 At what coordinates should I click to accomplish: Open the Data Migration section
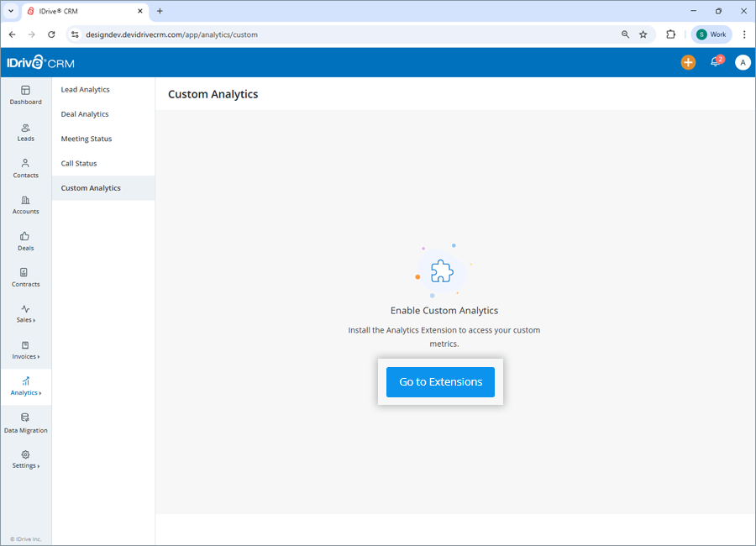[26, 423]
